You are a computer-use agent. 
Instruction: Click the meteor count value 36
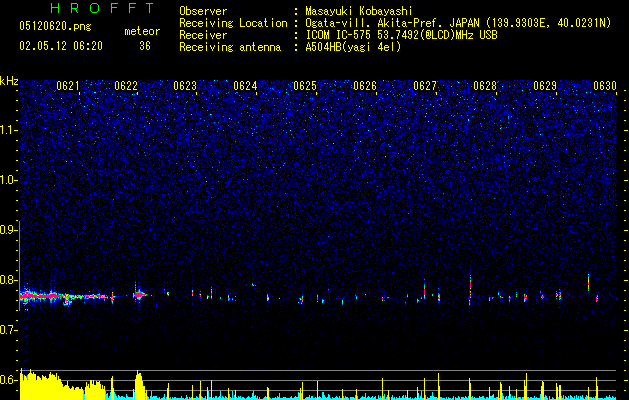coord(145,46)
